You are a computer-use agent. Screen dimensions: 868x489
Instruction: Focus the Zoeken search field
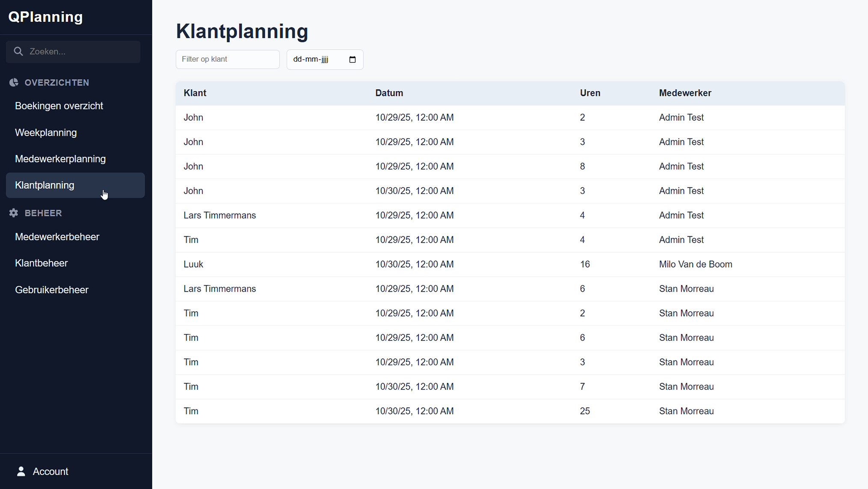coord(73,52)
